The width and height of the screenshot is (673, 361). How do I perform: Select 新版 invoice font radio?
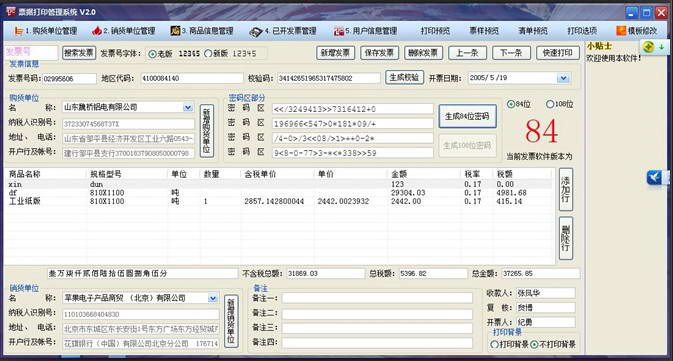208,54
